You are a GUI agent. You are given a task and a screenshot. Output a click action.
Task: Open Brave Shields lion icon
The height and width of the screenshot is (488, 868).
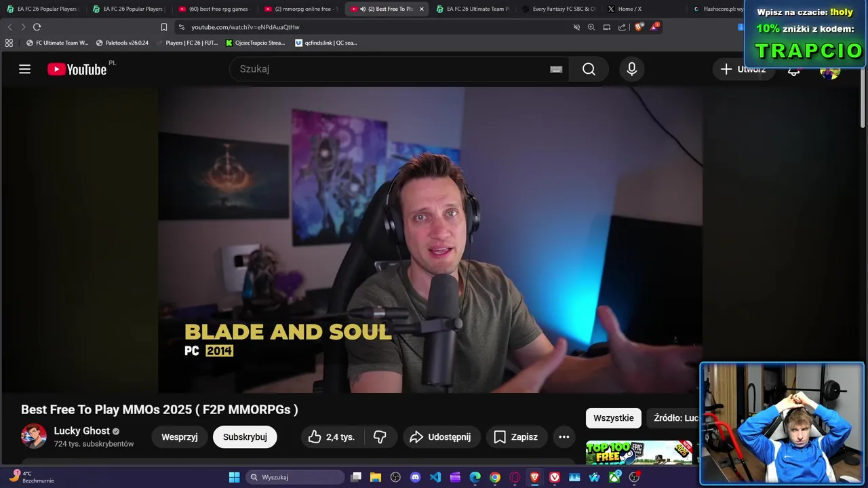[x=639, y=27]
